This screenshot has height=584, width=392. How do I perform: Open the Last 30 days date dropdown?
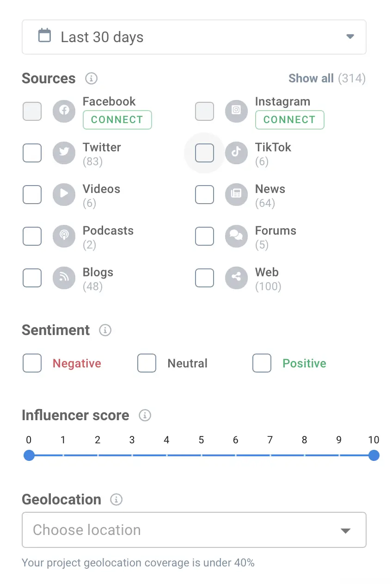[x=194, y=37]
